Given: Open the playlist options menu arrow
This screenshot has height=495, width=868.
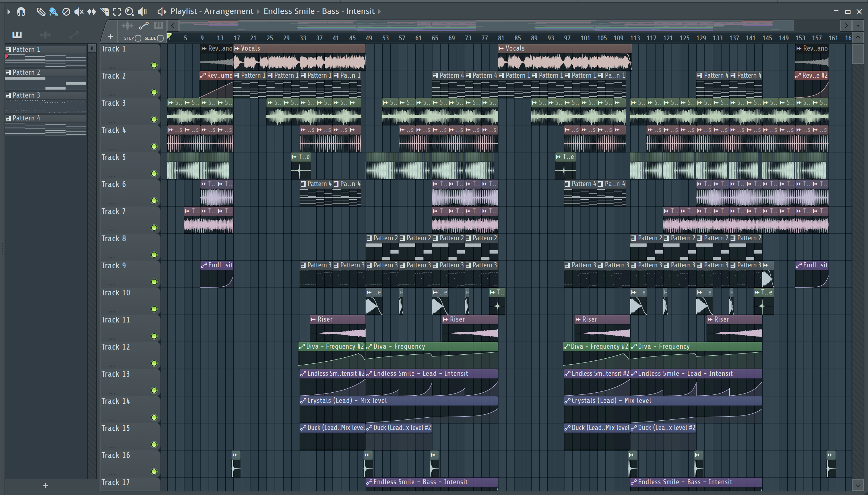Looking at the screenshot, I should (x=9, y=11).
